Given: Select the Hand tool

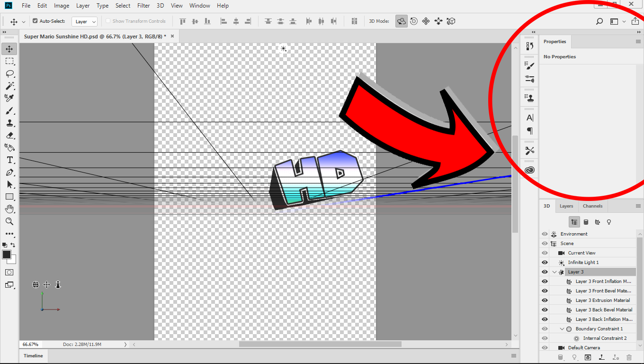Looking at the screenshot, I should (9, 209).
